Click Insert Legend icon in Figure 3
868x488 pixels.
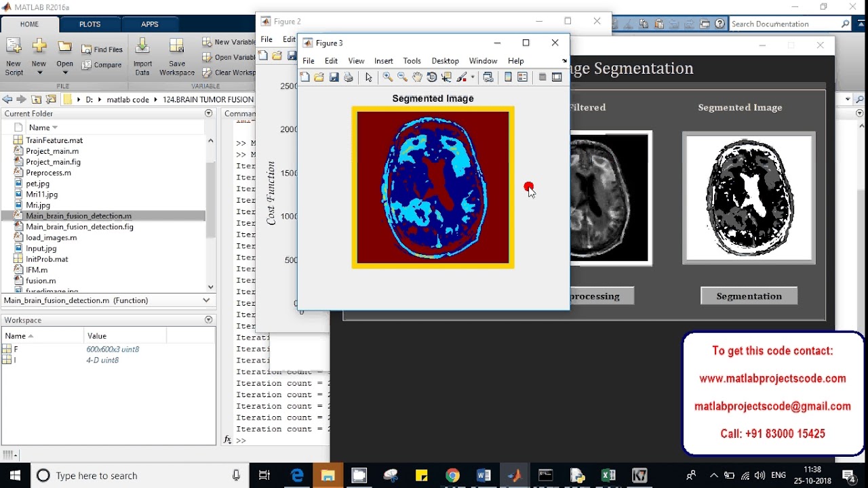pyautogui.click(x=523, y=77)
